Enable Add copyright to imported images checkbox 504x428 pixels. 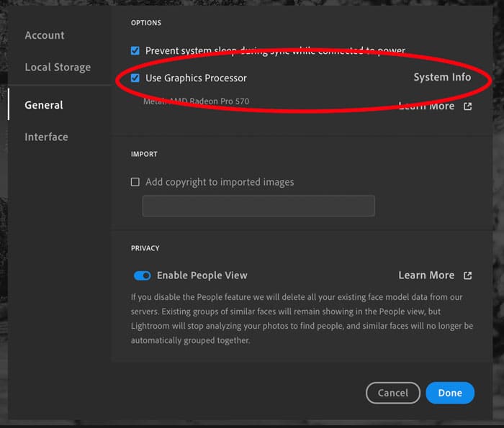pos(135,182)
